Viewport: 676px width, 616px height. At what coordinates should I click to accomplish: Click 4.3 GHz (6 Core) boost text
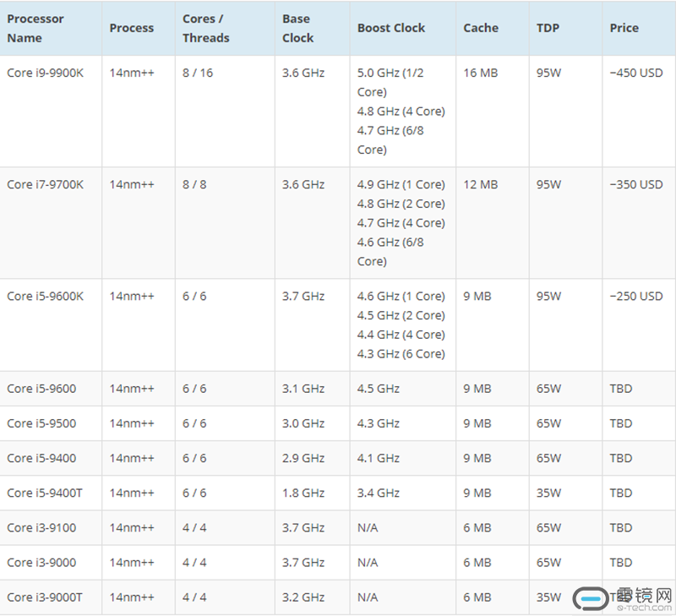click(x=401, y=354)
